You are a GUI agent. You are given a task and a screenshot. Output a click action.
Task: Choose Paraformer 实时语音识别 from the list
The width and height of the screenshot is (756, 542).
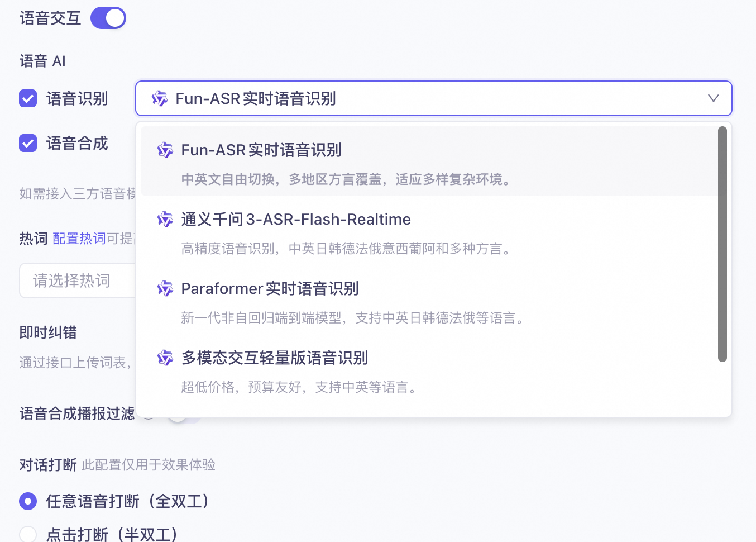[x=429, y=299]
